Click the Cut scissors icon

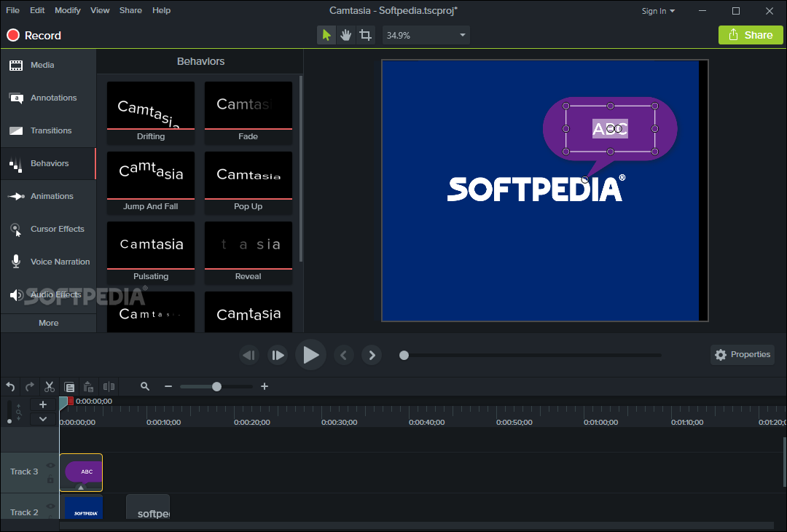50,387
